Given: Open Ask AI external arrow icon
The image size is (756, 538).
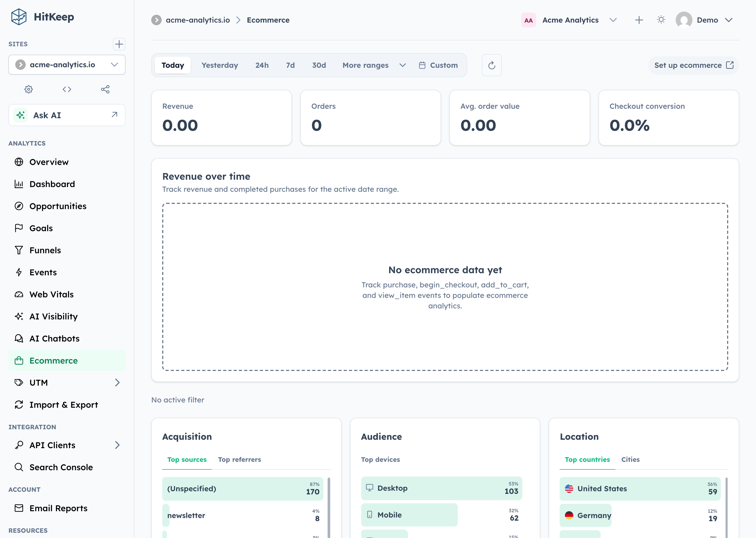Looking at the screenshot, I should pyautogui.click(x=114, y=115).
